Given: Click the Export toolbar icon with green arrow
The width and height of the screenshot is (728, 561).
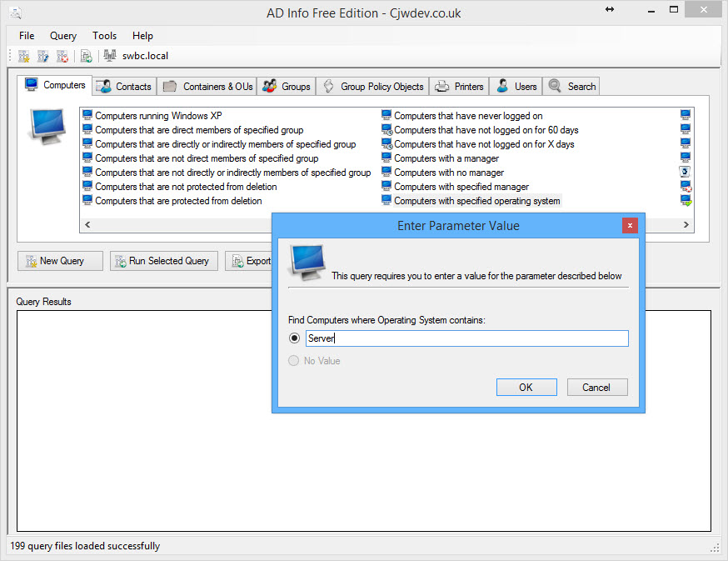Looking at the screenshot, I should click(x=87, y=56).
